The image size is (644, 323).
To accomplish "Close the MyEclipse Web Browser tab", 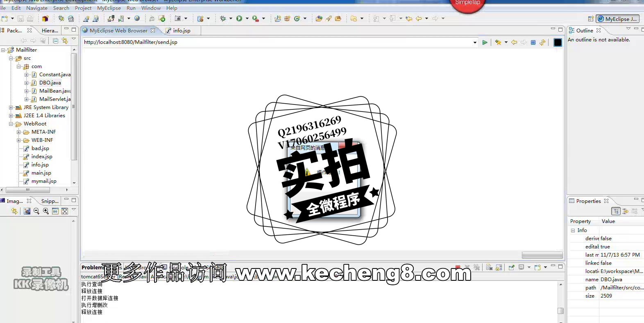I will [x=153, y=30].
